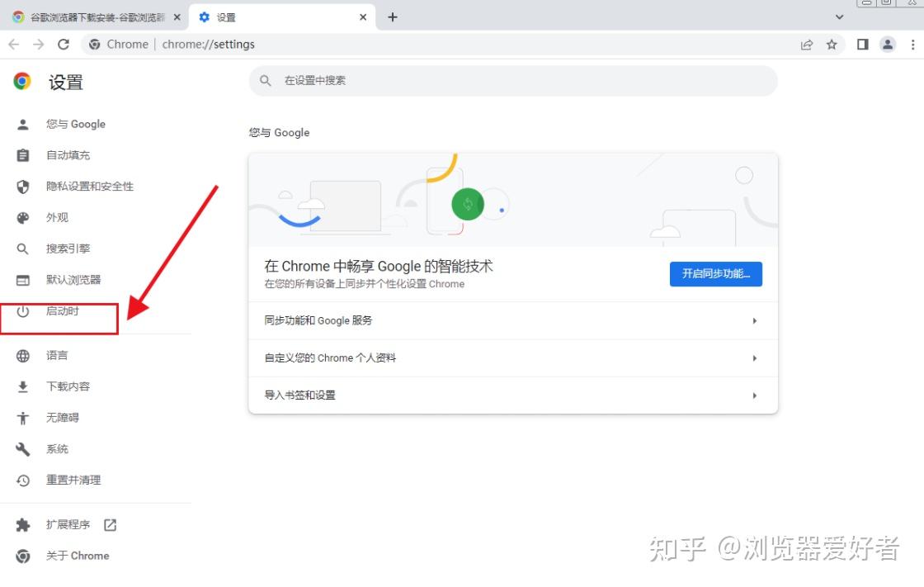Click the Chrome site info chip in address bar

pyautogui.click(x=119, y=45)
